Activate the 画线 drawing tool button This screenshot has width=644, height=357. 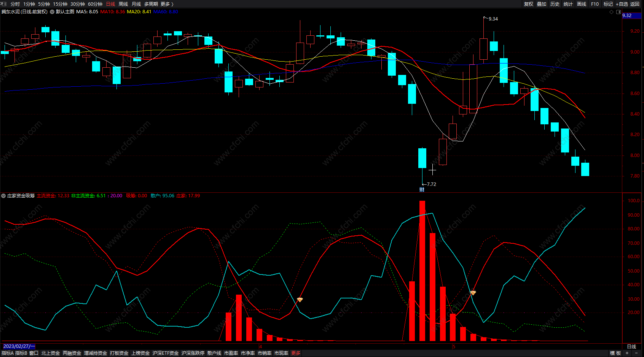pyautogui.click(x=582, y=4)
